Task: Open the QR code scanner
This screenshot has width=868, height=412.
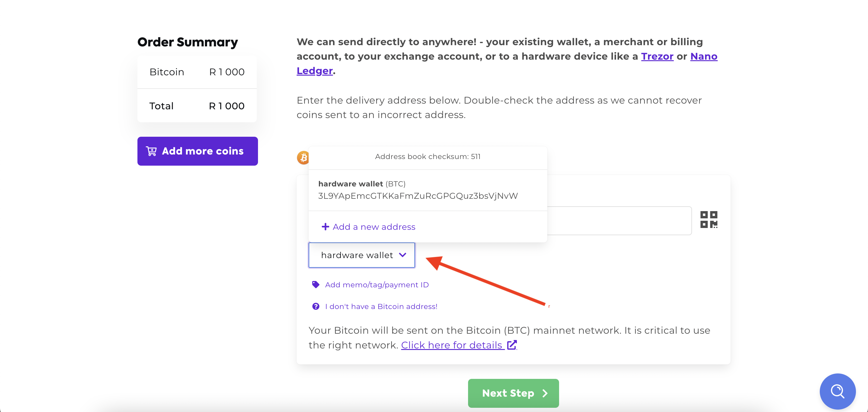Action: coord(708,219)
